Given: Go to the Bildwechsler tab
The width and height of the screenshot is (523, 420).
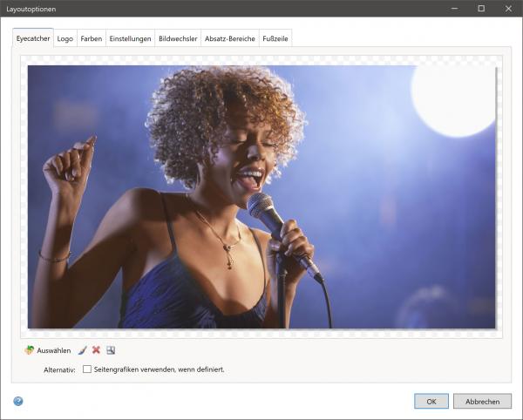Looking at the screenshot, I should [178, 38].
